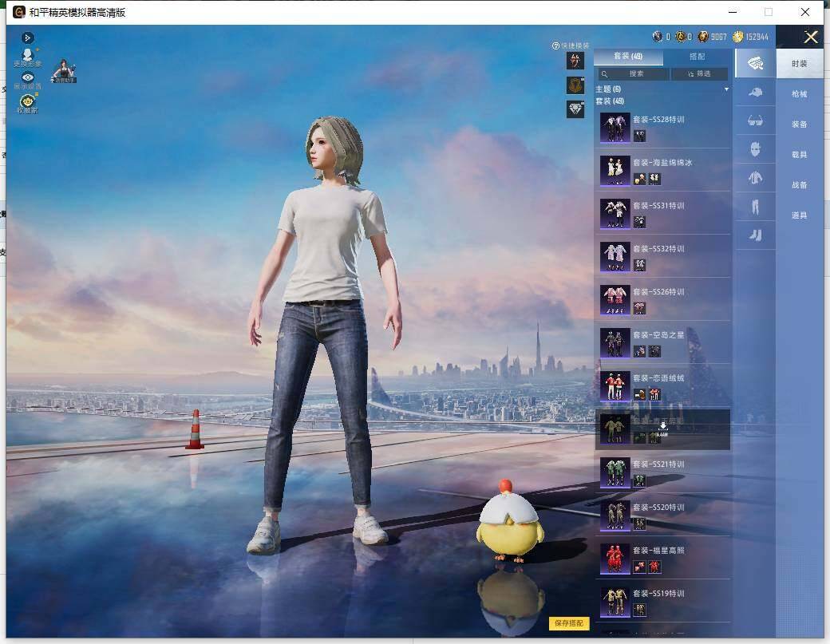Click the gold coin currency icon showing 152944

pos(738,37)
